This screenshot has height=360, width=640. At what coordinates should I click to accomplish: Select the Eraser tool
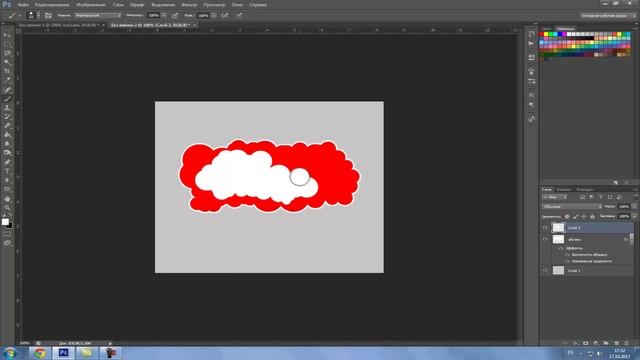click(x=7, y=126)
